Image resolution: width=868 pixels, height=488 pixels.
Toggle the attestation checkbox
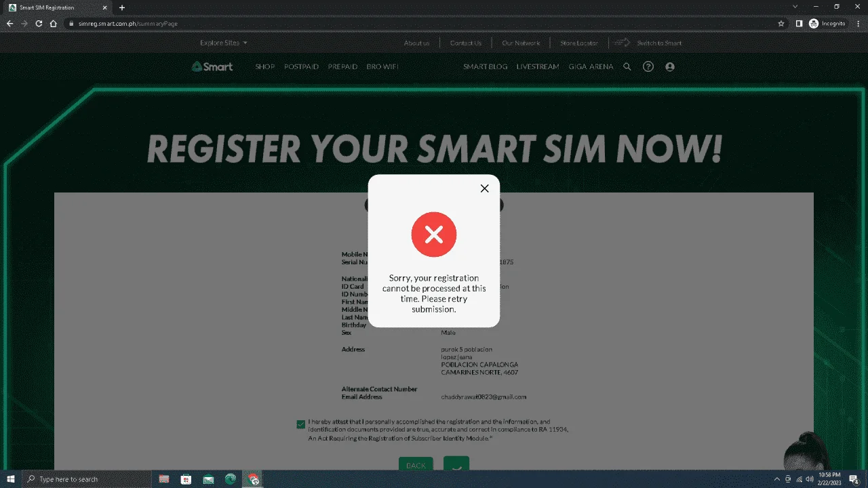[x=301, y=424]
